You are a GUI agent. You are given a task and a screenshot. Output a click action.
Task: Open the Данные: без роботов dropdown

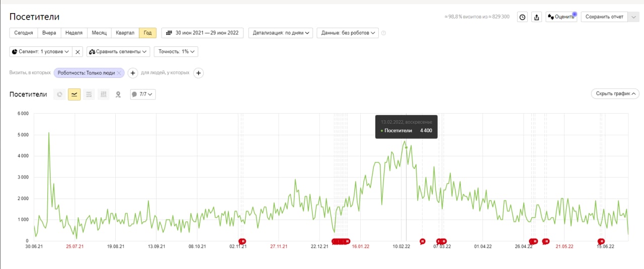[x=347, y=33]
